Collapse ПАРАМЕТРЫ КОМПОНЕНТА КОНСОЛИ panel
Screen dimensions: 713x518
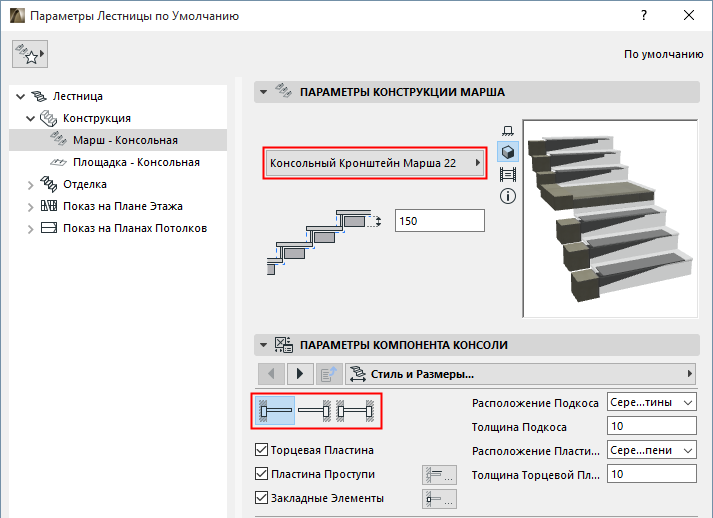click(x=263, y=345)
